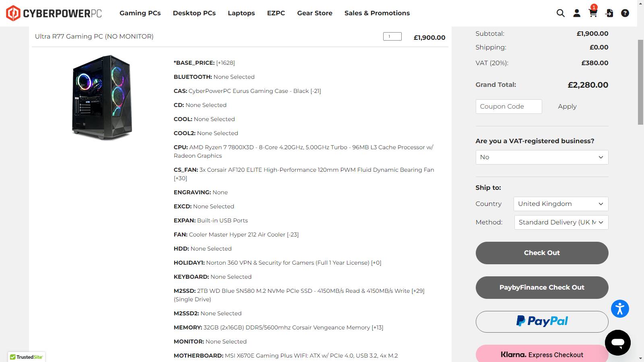Viewport: 644px width, 362px height.
Task: Click the load saved configuration icon
Action: pyautogui.click(x=609, y=13)
